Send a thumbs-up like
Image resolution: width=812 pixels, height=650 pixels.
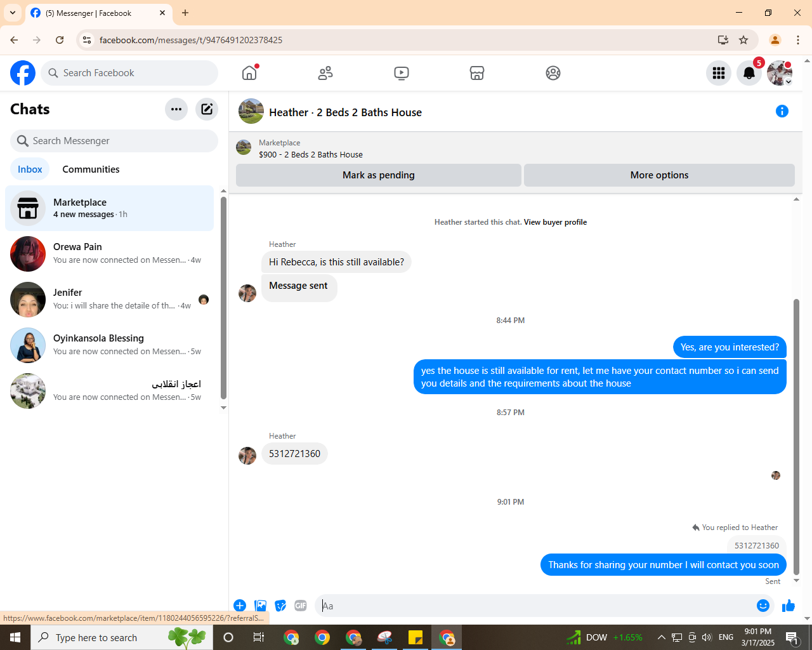pos(789,606)
